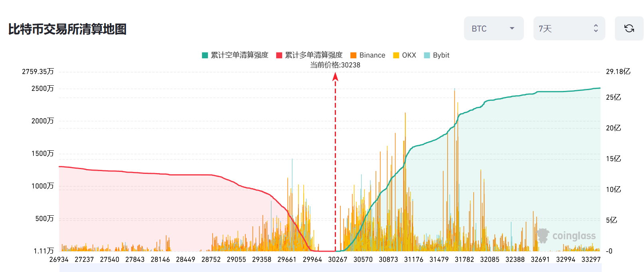The height and width of the screenshot is (272, 644).
Task: Click the light blue Bybit legend swatch
Action: [x=427, y=55]
